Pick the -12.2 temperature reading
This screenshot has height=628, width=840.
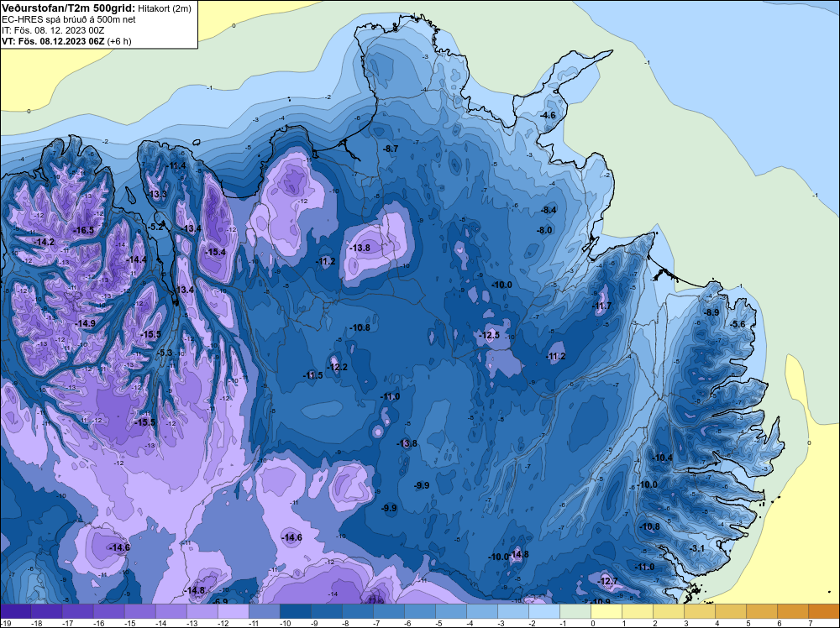click(338, 367)
